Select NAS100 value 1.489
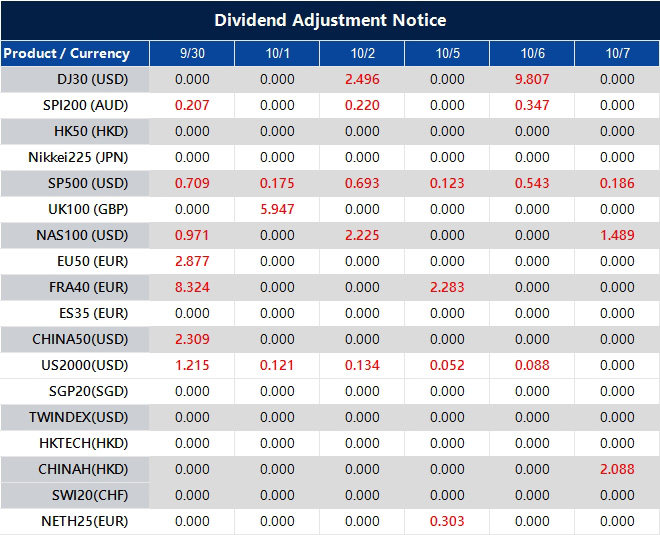The height and width of the screenshot is (535, 660). coord(617,235)
